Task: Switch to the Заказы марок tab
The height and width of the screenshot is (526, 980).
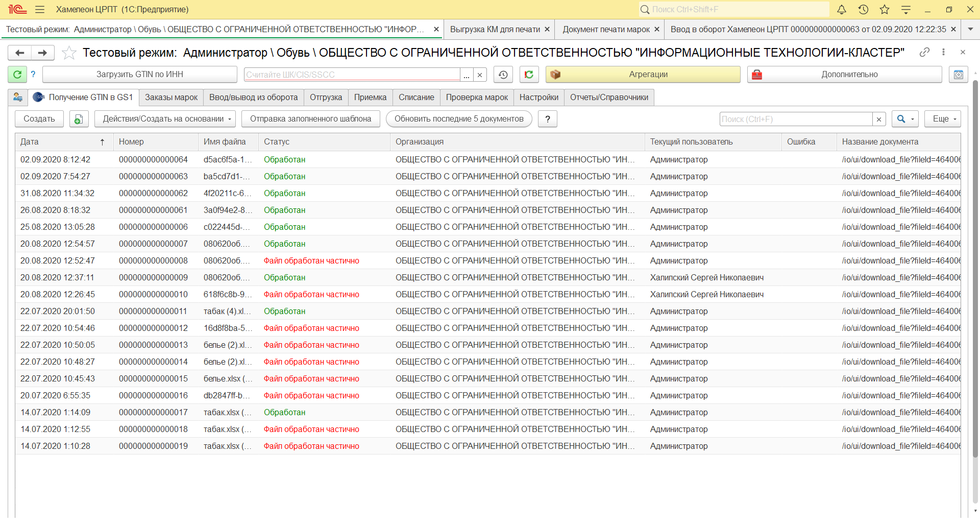Action: pyautogui.click(x=171, y=98)
